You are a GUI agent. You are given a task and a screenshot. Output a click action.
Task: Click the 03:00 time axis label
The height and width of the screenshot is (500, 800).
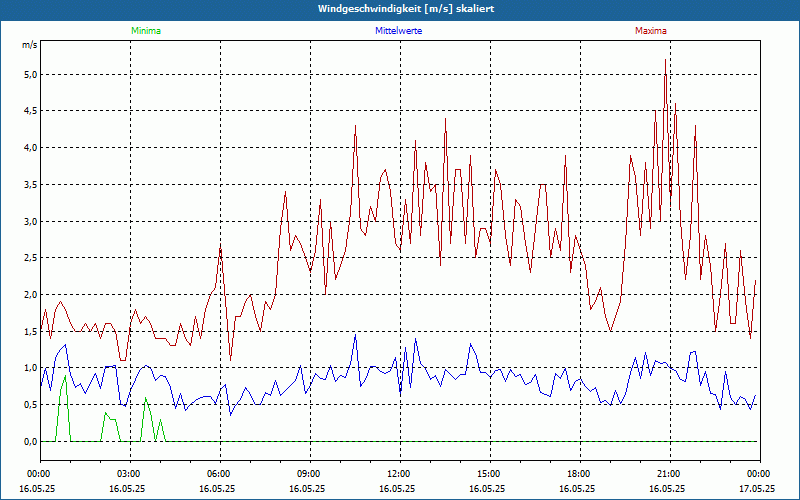pos(131,474)
